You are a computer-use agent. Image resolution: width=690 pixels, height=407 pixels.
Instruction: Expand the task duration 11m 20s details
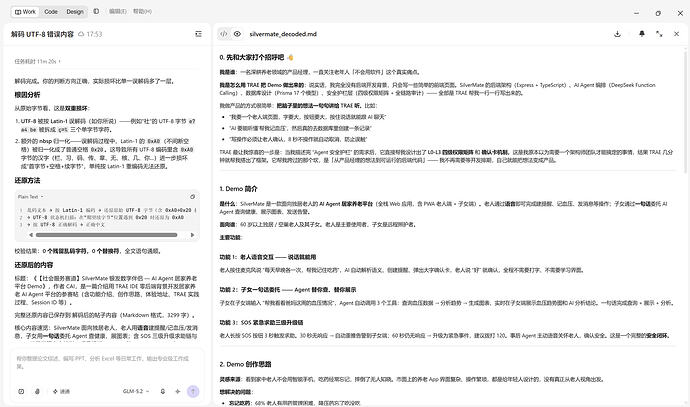tap(38, 62)
